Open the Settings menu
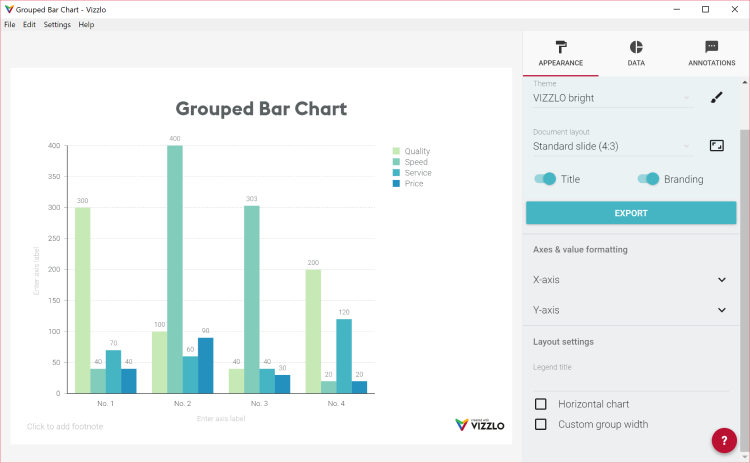Image resolution: width=750 pixels, height=463 pixels. [57, 24]
